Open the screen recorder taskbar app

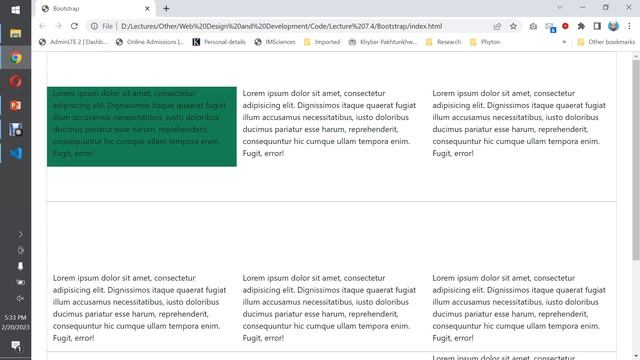pyautogui.click(x=16, y=130)
